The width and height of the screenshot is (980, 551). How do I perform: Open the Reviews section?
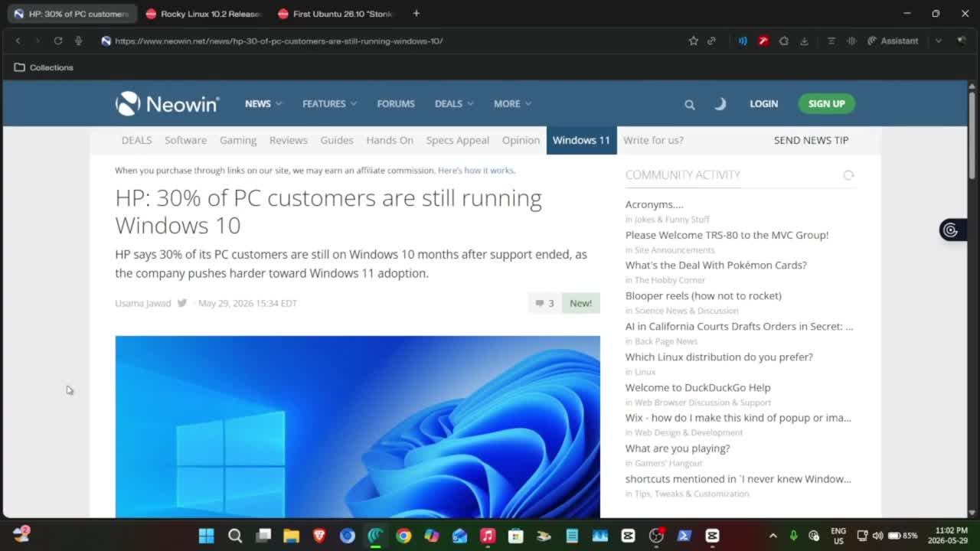coord(288,140)
